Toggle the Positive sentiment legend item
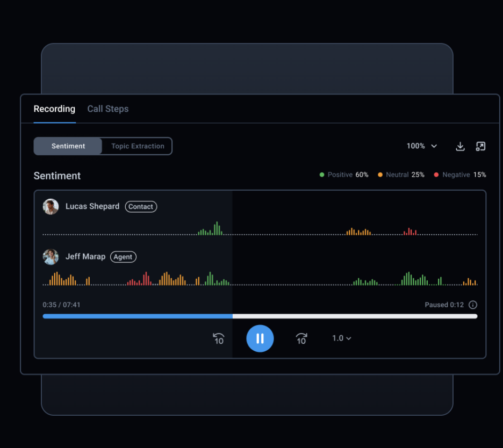This screenshot has width=503, height=448. coord(343,175)
